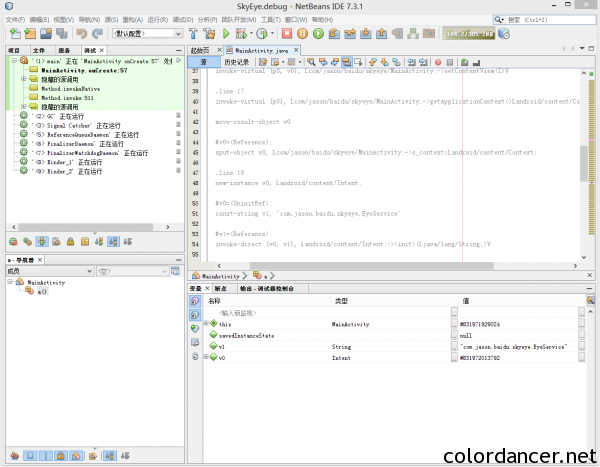This screenshot has width=600, height=467.
Task: Open the configuration dropdown in main toolbar
Action: [147, 34]
